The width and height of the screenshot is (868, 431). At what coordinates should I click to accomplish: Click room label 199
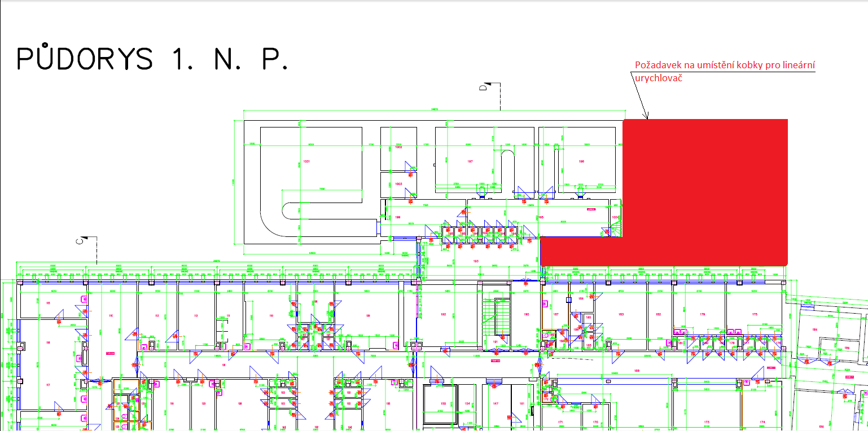(397, 217)
